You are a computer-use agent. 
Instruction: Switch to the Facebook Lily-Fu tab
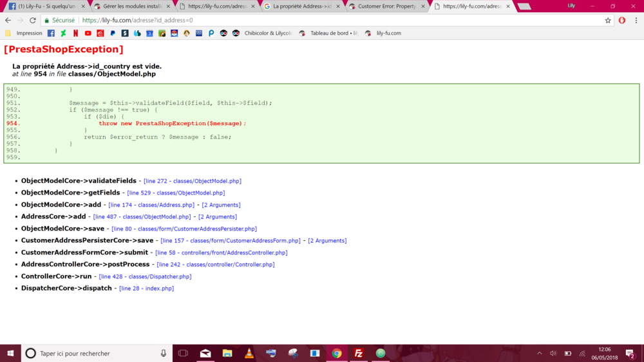point(47,6)
